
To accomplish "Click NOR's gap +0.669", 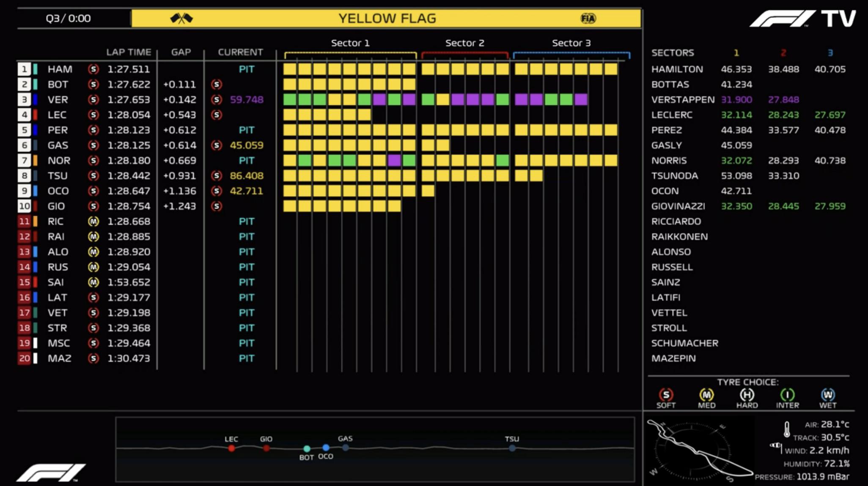I will (x=180, y=160).
